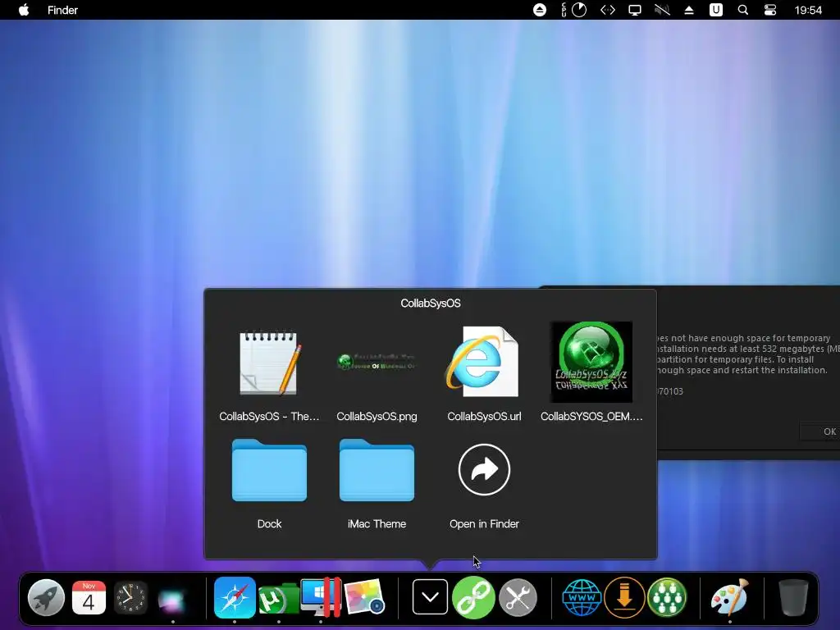Open the Calendar dock icon showing Nov 4

(x=89, y=597)
